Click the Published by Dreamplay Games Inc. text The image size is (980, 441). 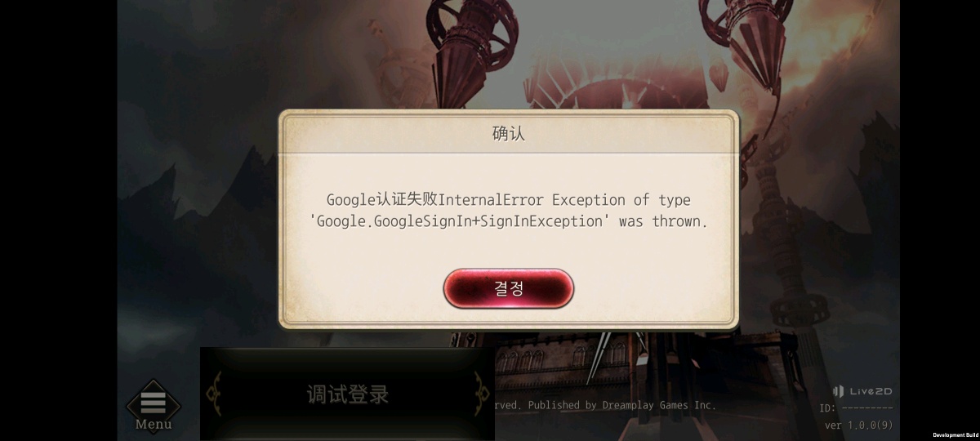coord(621,405)
